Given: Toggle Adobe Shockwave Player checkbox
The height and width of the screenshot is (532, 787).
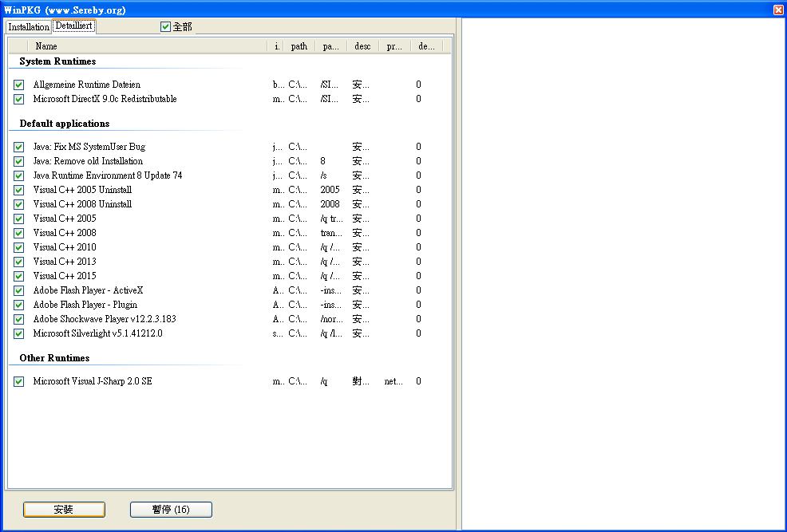Looking at the screenshot, I should pyautogui.click(x=19, y=319).
